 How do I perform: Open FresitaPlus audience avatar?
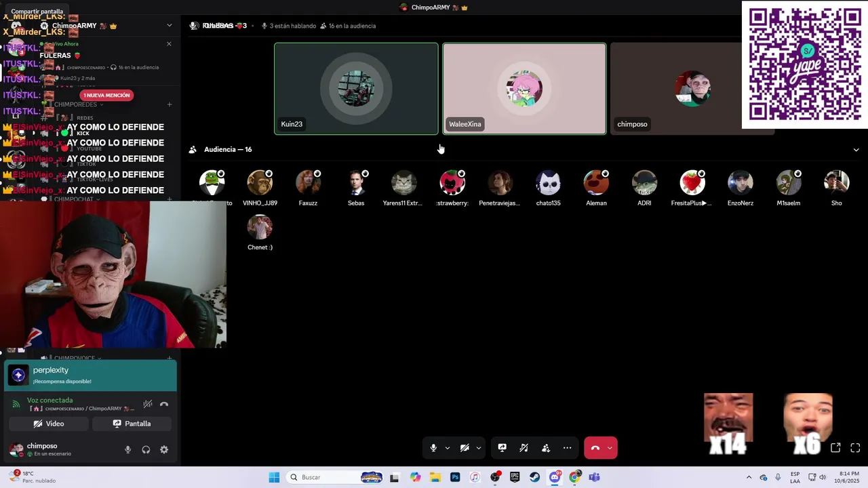tap(692, 182)
